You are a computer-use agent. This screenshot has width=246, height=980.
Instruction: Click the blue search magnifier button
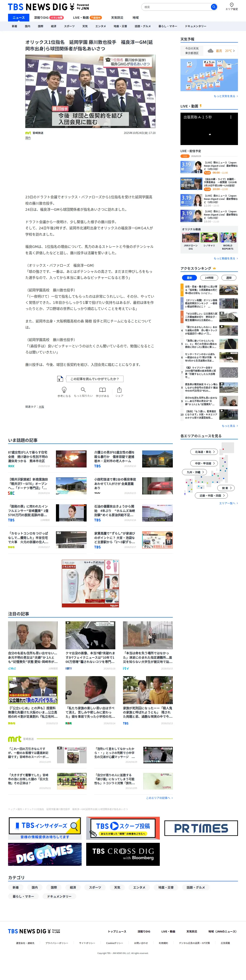[214, 7]
